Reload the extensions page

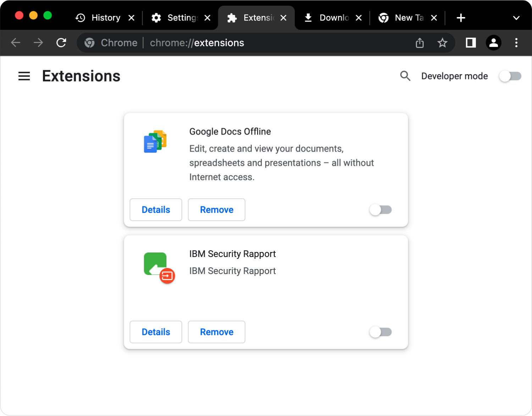[61, 43]
